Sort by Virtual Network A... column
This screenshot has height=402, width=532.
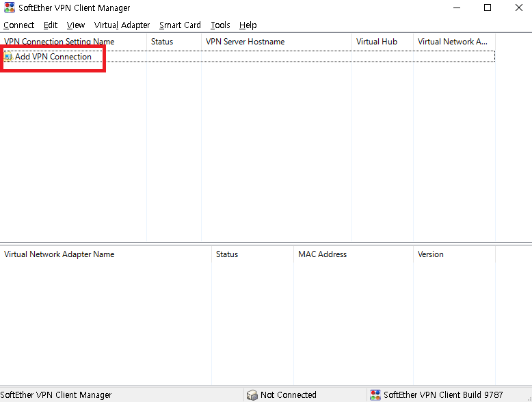point(454,42)
